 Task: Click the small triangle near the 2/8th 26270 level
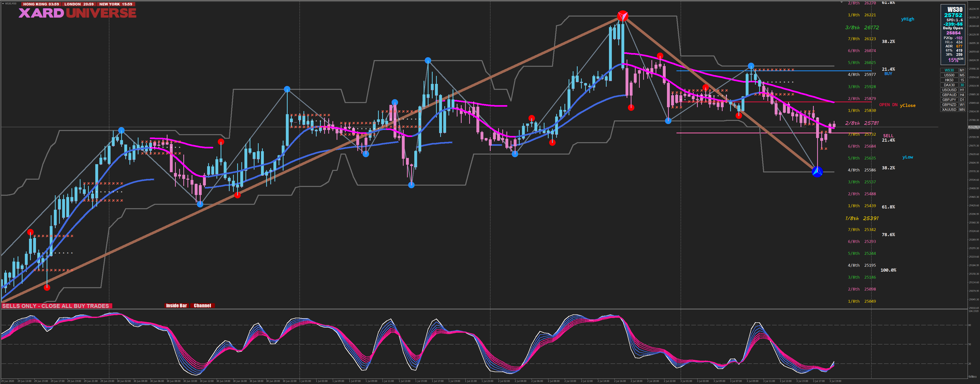841,2
